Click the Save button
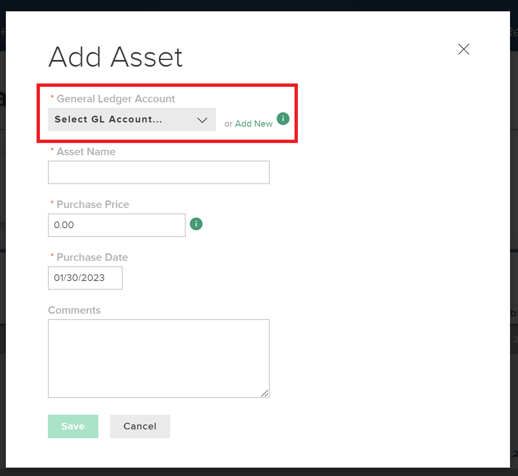This screenshot has width=518, height=476. [x=73, y=426]
